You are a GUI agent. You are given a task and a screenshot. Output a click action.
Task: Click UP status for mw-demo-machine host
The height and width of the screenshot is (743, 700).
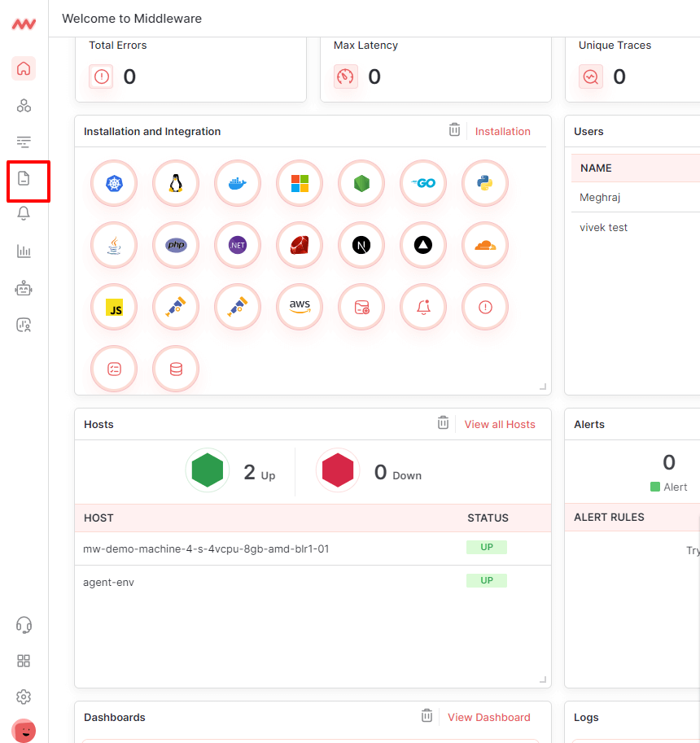click(x=487, y=547)
